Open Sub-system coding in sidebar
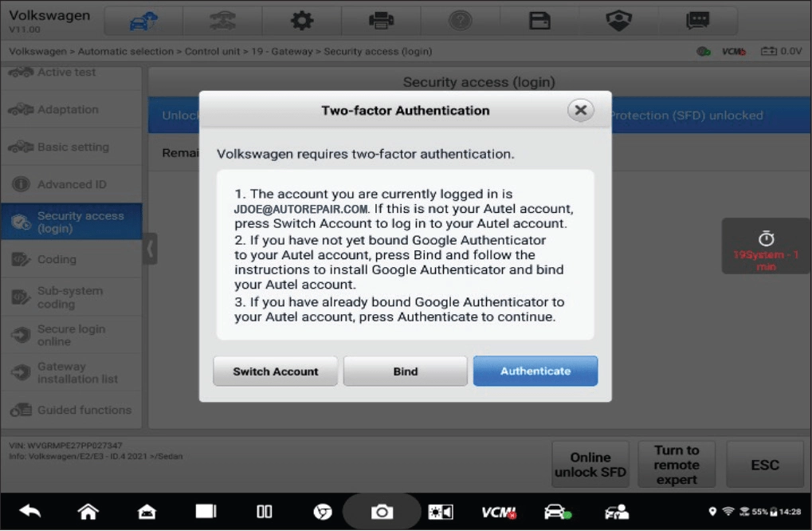The width and height of the screenshot is (812, 531). pyautogui.click(x=71, y=297)
